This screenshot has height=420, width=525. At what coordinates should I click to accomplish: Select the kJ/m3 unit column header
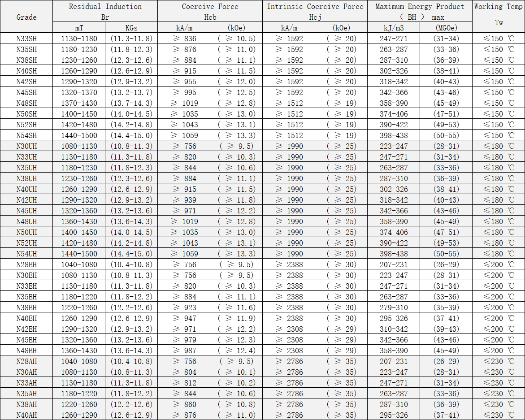(394, 28)
